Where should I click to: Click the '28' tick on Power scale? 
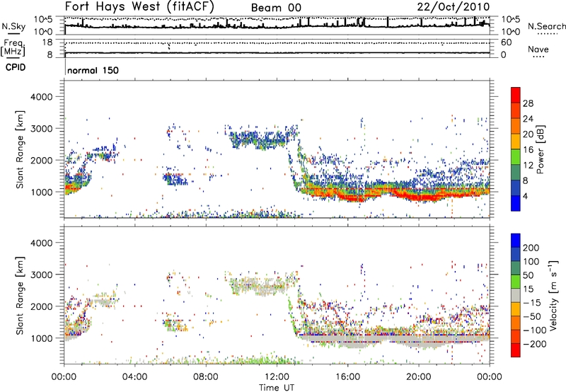[x=528, y=103]
